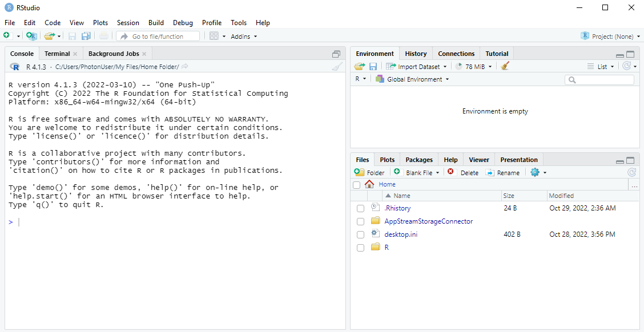Open the R folder link
644x332 pixels.
click(x=387, y=248)
